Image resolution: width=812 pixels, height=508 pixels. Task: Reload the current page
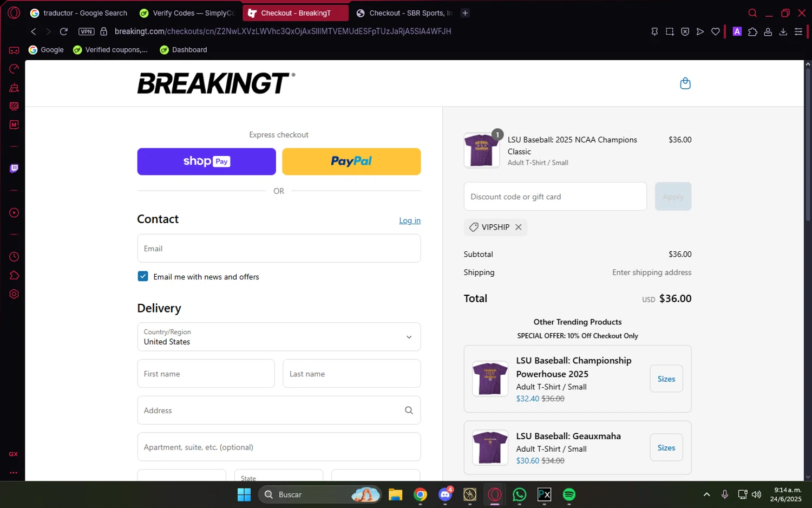63,31
